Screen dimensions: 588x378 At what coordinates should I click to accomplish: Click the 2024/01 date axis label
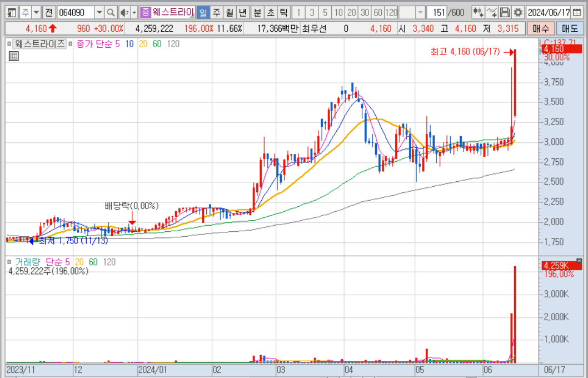[x=152, y=370]
